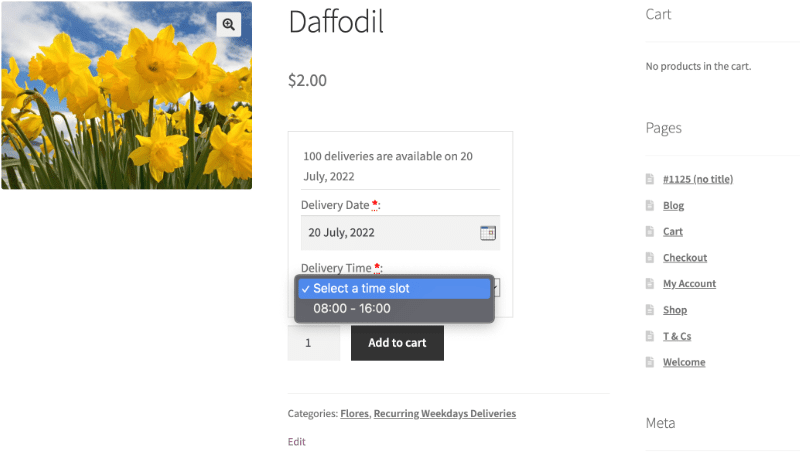
Task: Open Recurring Weekdays Deliveries category link
Action: [445, 413]
